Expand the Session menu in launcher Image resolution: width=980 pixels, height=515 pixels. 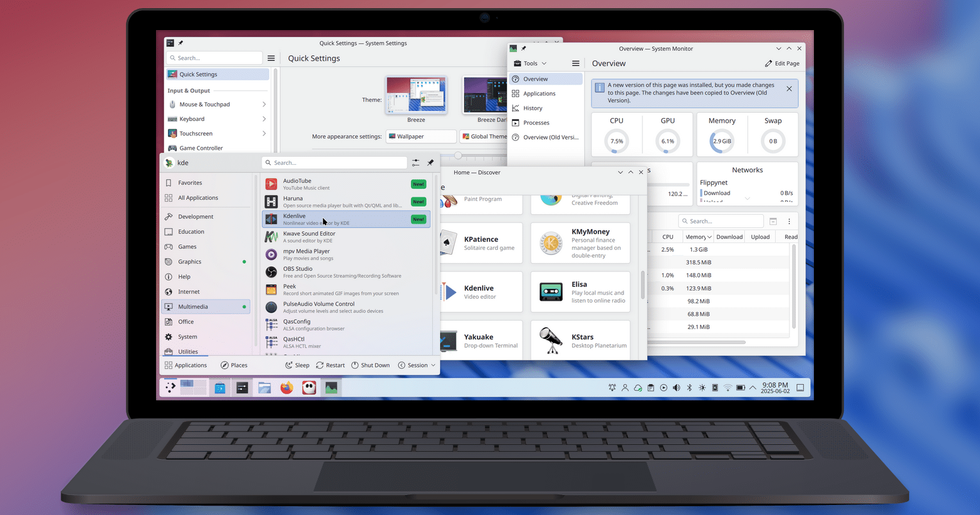417,365
